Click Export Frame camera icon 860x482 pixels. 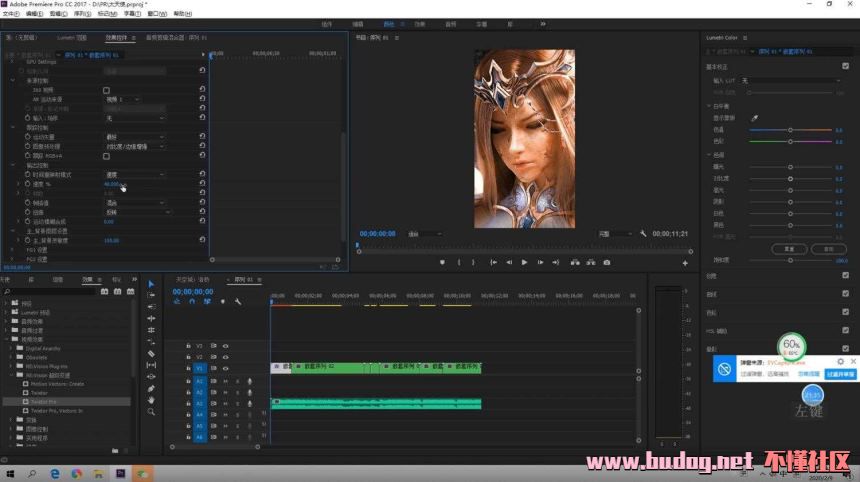pos(607,263)
